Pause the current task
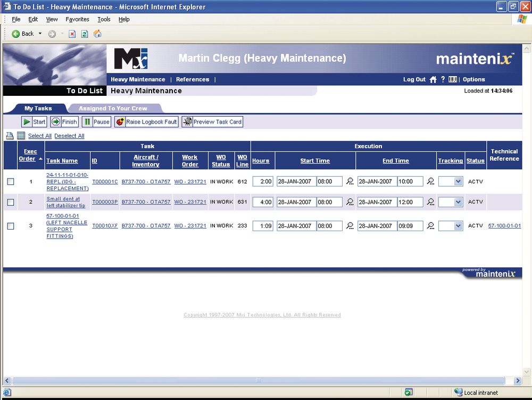Screen dimensions: 532x400 [x=96, y=121]
